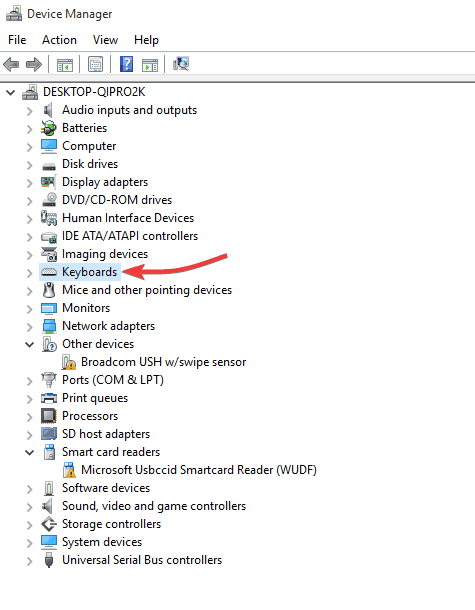Open the File menu

coord(17,40)
